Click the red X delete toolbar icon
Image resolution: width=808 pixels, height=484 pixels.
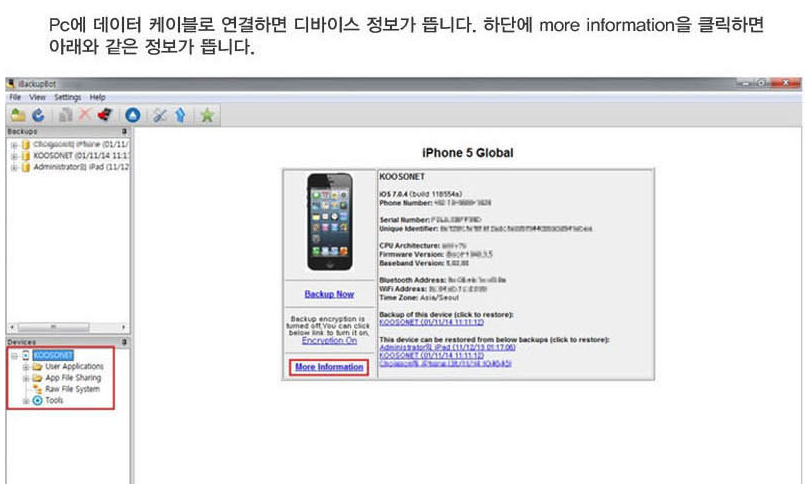(85, 115)
